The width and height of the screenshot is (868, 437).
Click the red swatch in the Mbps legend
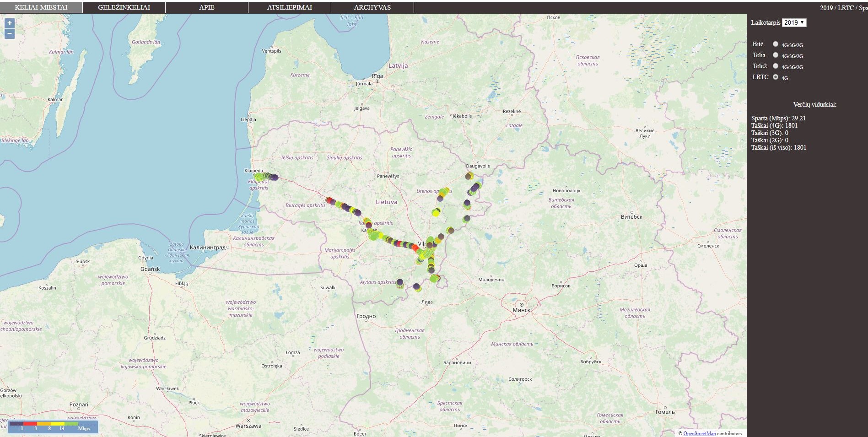pos(30,424)
